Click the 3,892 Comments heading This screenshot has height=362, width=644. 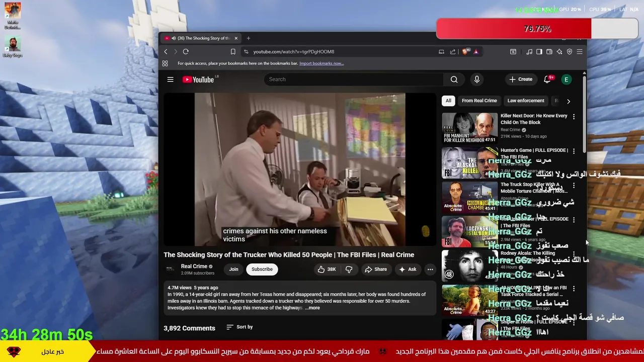coord(189,328)
